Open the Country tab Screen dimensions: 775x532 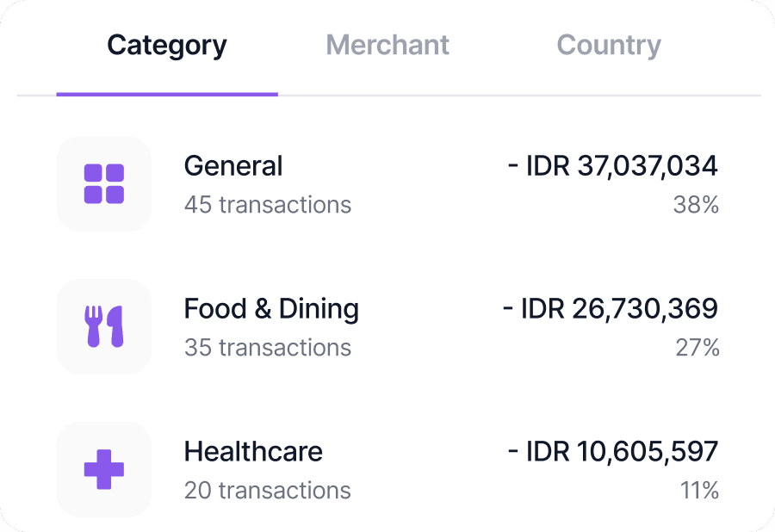click(609, 45)
